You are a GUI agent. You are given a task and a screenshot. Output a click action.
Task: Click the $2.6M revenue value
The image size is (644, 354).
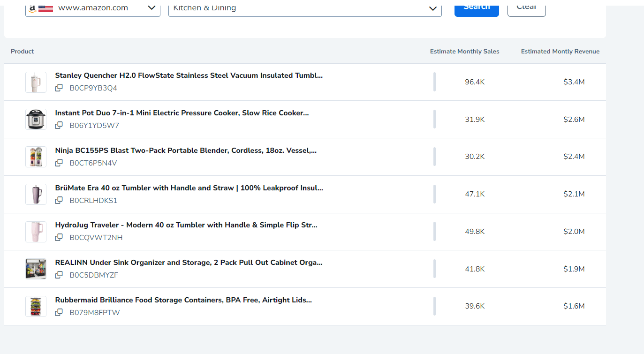[x=574, y=120]
